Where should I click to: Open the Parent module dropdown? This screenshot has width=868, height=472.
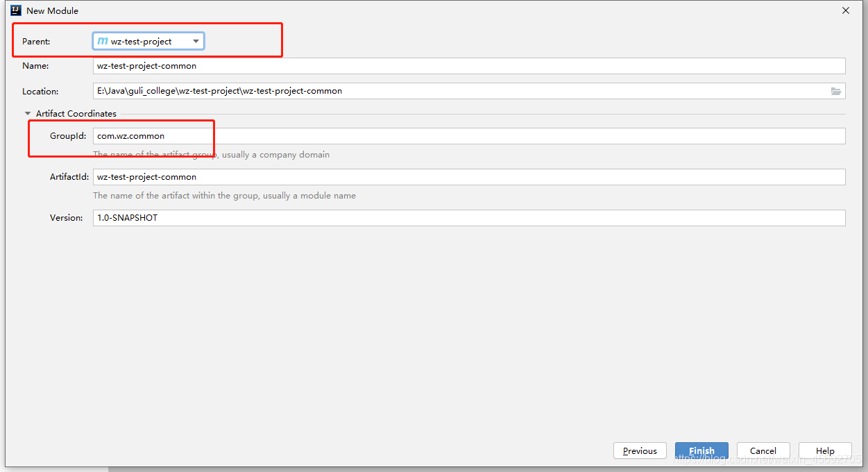[148, 41]
